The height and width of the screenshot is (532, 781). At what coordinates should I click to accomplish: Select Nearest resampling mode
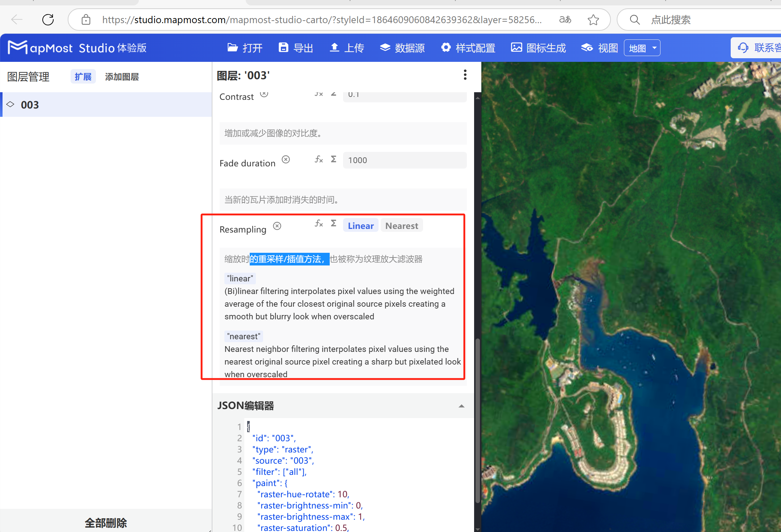pyautogui.click(x=401, y=225)
